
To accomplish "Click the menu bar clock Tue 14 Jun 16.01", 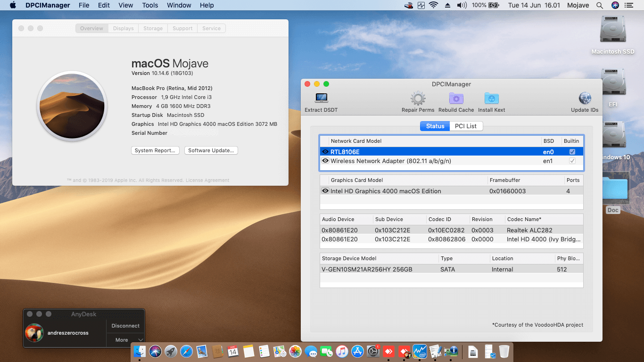I will click(534, 5).
